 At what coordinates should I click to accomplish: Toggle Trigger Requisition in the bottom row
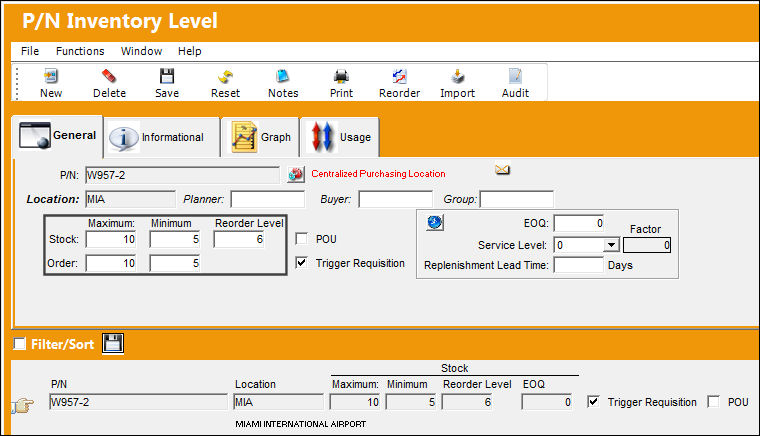click(x=593, y=402)
